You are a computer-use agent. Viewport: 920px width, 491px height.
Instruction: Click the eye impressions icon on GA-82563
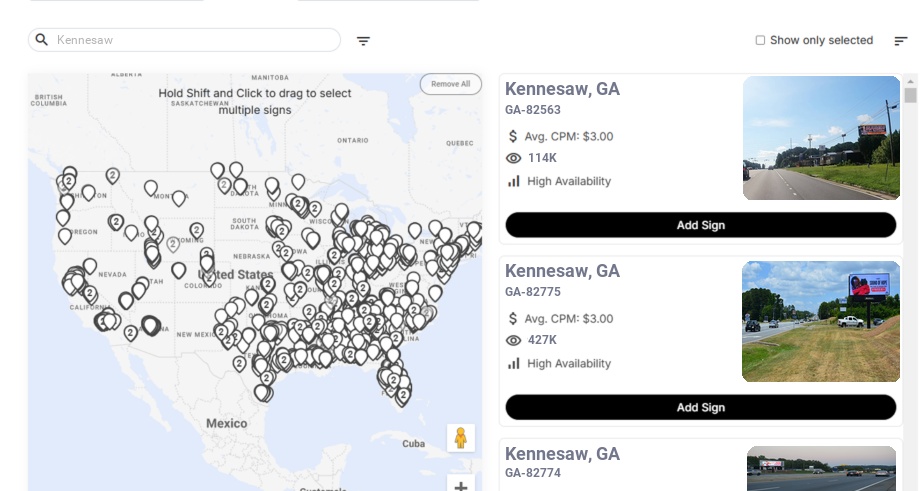click(x=514, y=158)
